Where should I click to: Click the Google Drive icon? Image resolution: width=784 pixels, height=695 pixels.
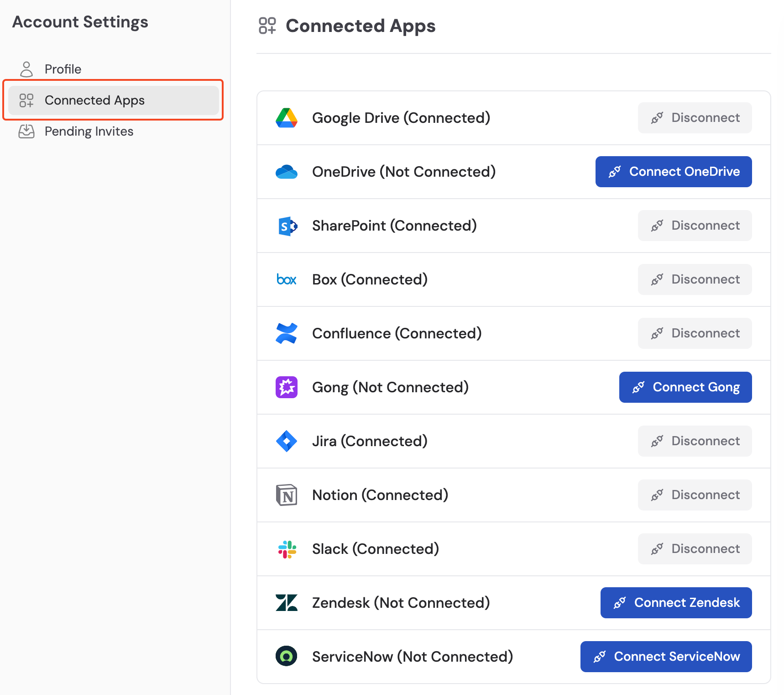287,118
